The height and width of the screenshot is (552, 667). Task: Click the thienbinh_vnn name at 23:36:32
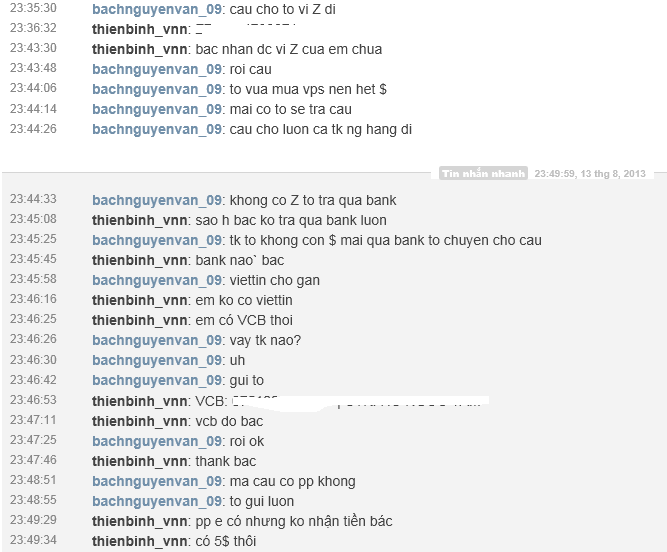(x=140, y=29)
